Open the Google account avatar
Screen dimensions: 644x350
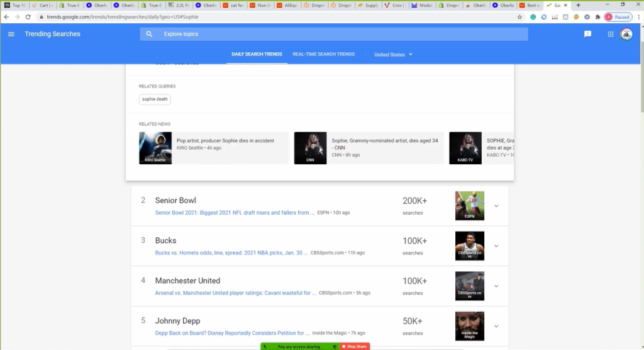pos(626,34)
